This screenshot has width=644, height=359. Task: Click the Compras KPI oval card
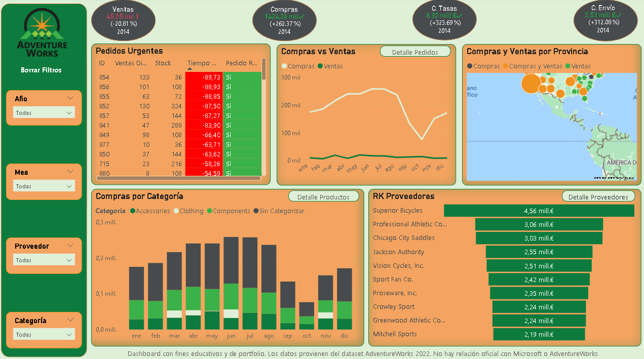284,20
